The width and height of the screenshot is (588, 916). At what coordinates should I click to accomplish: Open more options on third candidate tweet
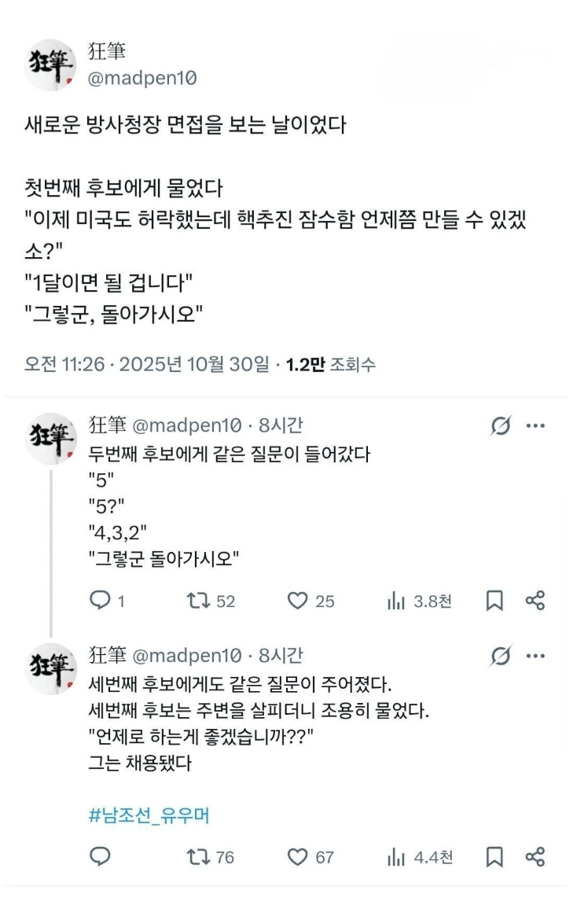tap(535, 656)
